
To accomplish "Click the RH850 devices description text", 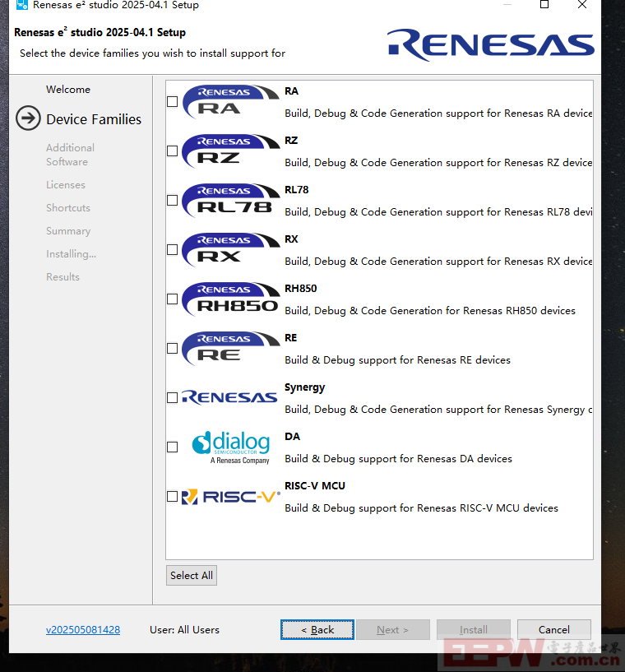I will [430, 311].
